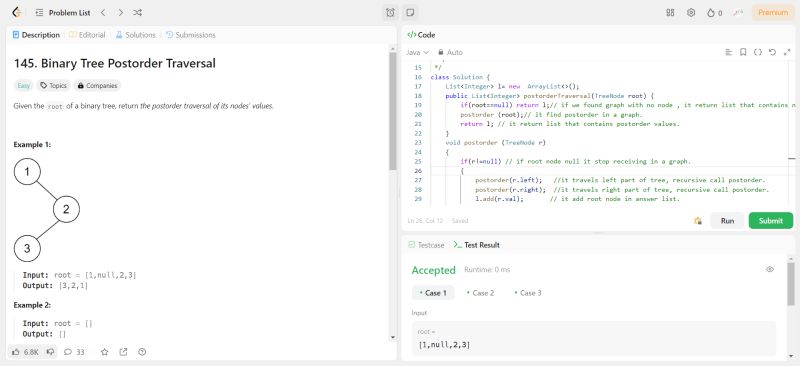The height and width of the screenshot is (366, 800).
Task: Switch to the Submissions tab
Action: click(191, 35)
